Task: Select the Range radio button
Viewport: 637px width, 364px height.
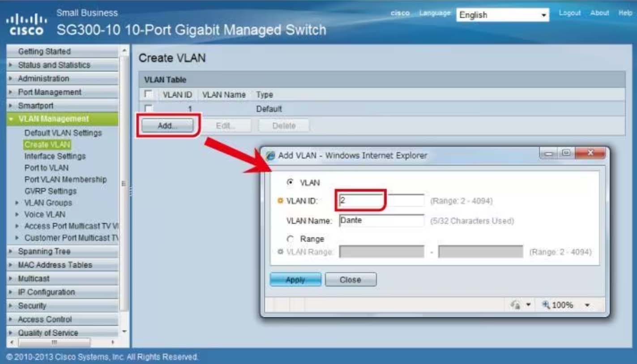Action: 290,239
